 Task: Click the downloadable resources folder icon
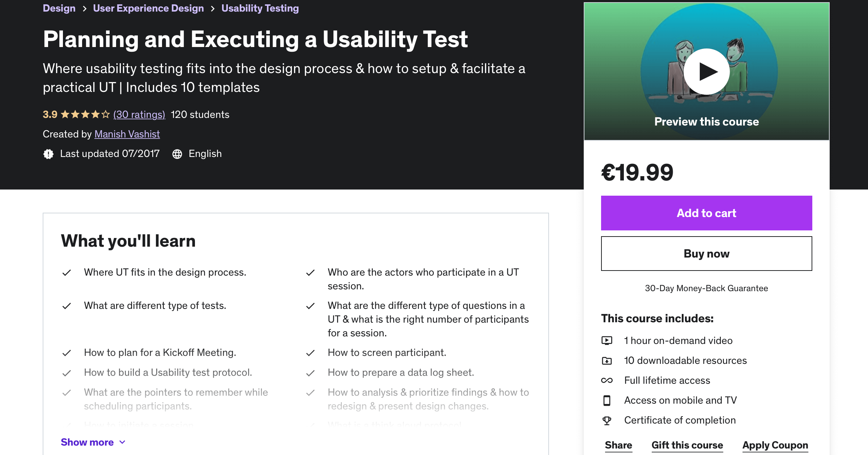[607, 361]
